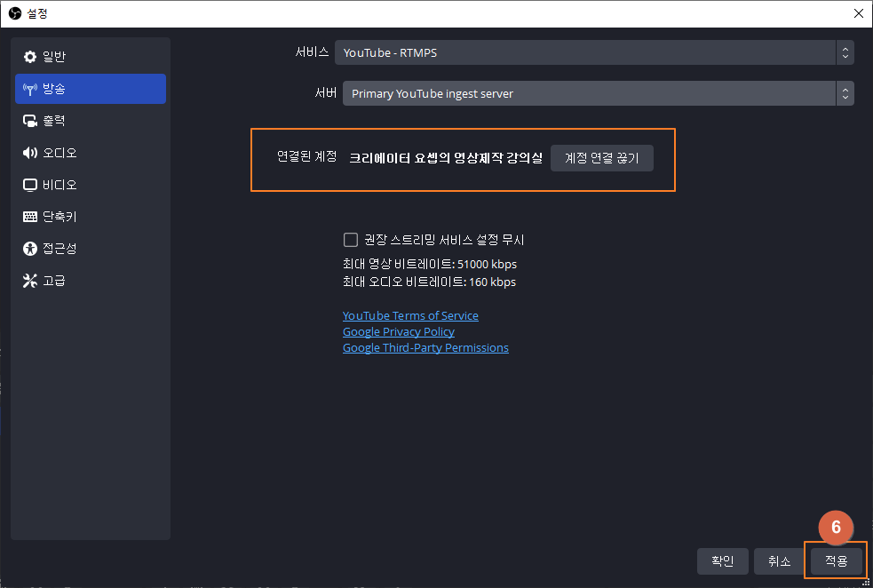
Task: Click the output icon beside 출력
Action: pyautogui.click(x=29, y=121)
